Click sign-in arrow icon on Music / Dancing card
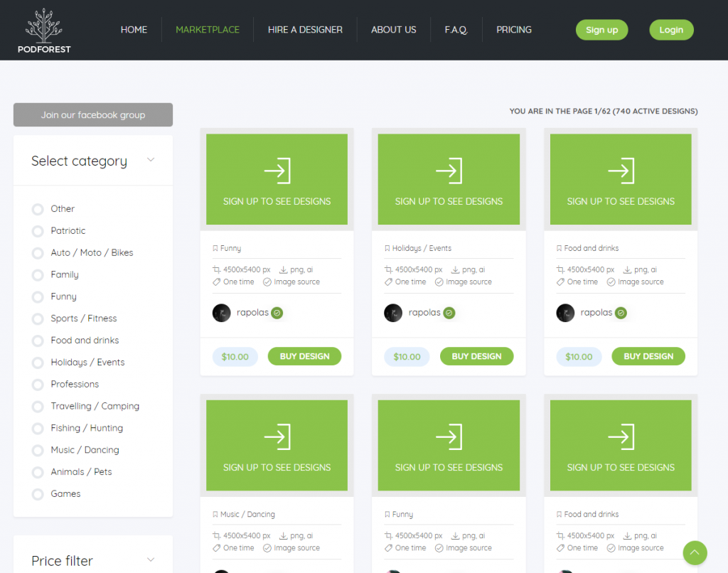 [277, 437]
